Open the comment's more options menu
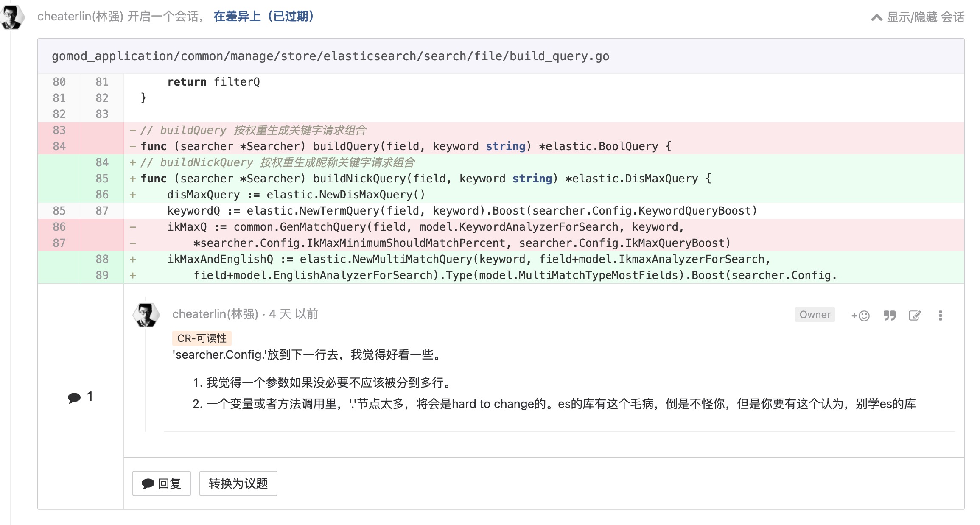 pos(940,316)
